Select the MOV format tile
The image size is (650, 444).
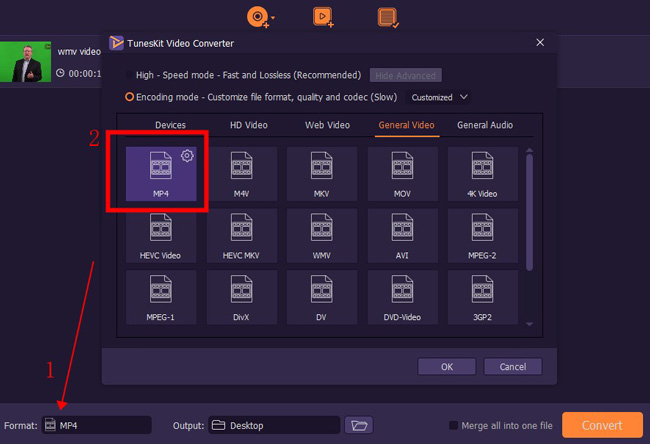[x=403, y=174]
